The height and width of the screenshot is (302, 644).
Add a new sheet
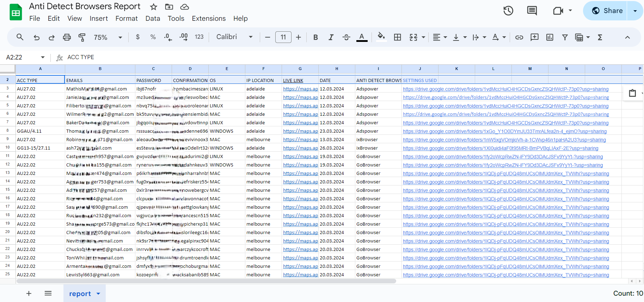tap(29, 293)
